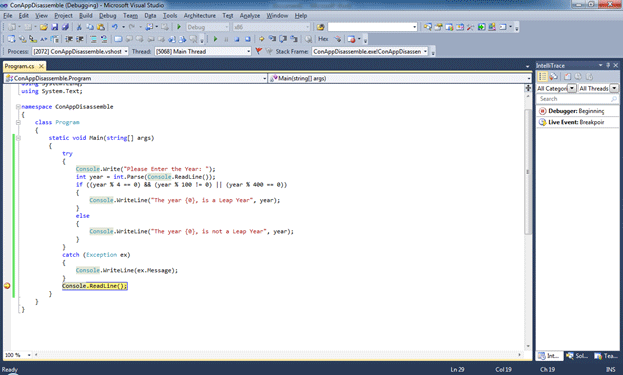Click the editor vertical scrollbar thumb
Image resolution: width=623 pixels, height=375 pixels.
tap(528, 171)
